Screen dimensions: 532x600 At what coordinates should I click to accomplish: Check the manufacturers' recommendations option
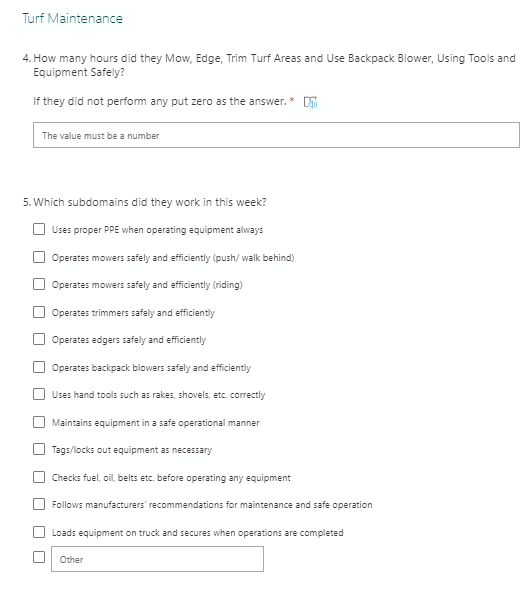pyautogui.click(x=39, y=504)
